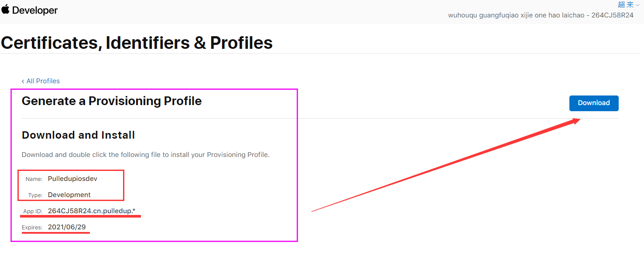This screenshot has height=259, width=644.
Task: Open the Developer home link
Action: coord(35,10)
